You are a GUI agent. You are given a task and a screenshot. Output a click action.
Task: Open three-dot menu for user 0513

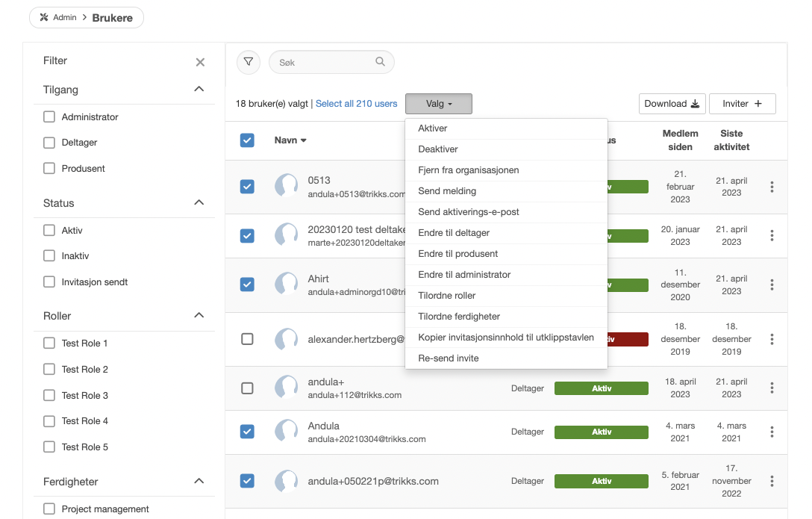(772, 187)
